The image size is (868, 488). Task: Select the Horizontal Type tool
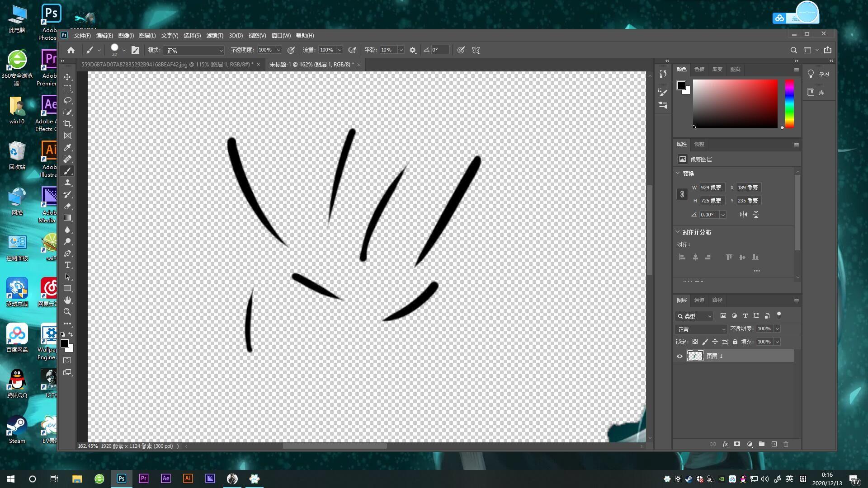[x=67, y=265]
